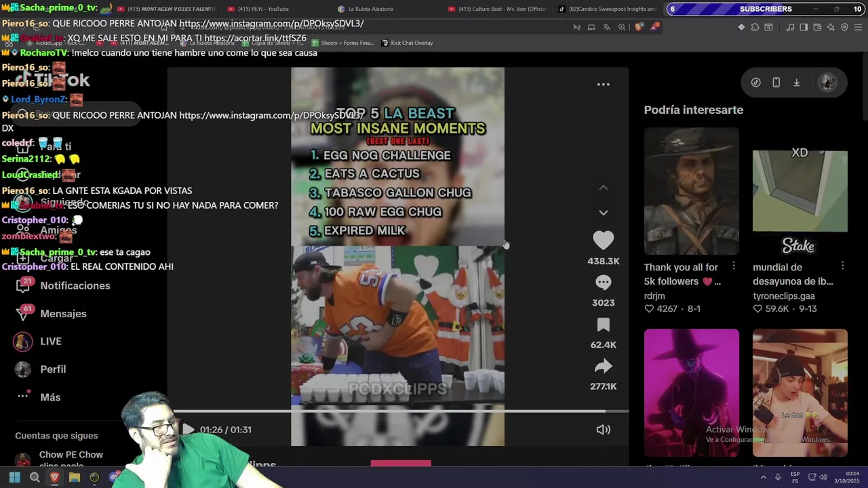Image resolution: width=868 pixels, height=488 pixels.
Task: Open the cowboy 'Thank you all for 5k followers' thumbnail
Action: point(691,191)
